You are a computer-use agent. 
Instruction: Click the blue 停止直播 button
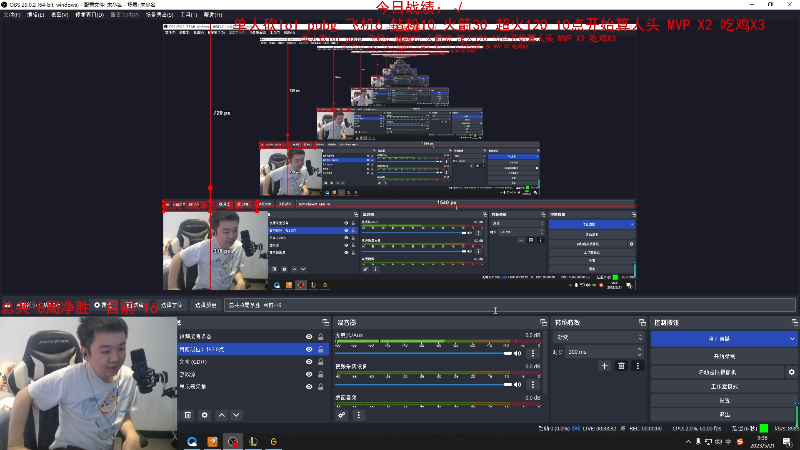[719, 339]
